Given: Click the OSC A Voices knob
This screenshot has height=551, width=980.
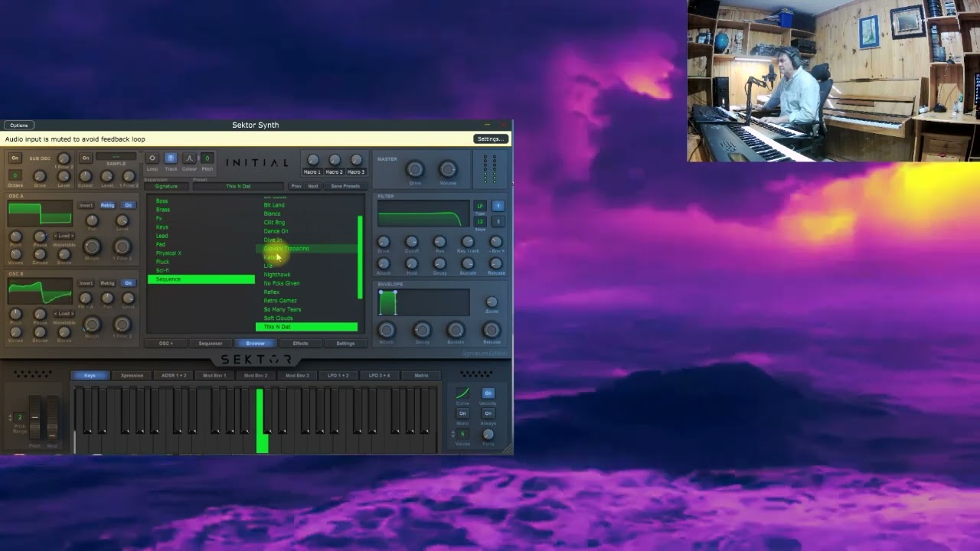Looking at the screenshot, I should (x=15, y=254).
